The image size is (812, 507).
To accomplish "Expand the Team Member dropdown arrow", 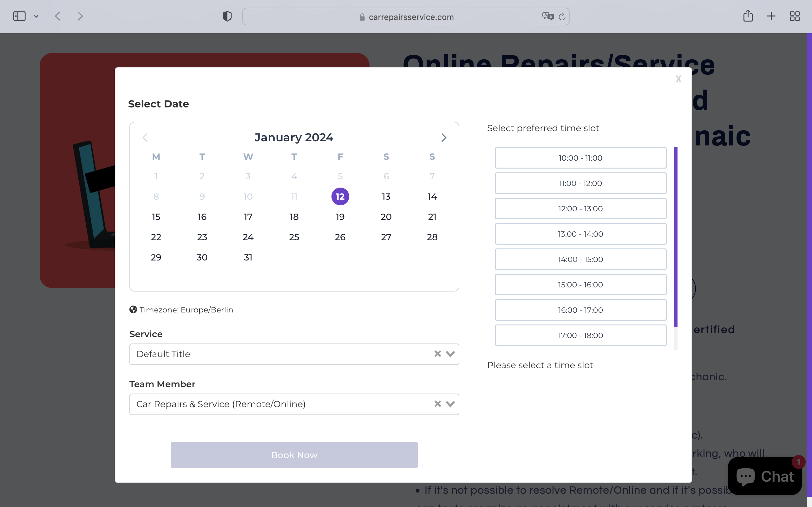I will (x=450, y=404).
